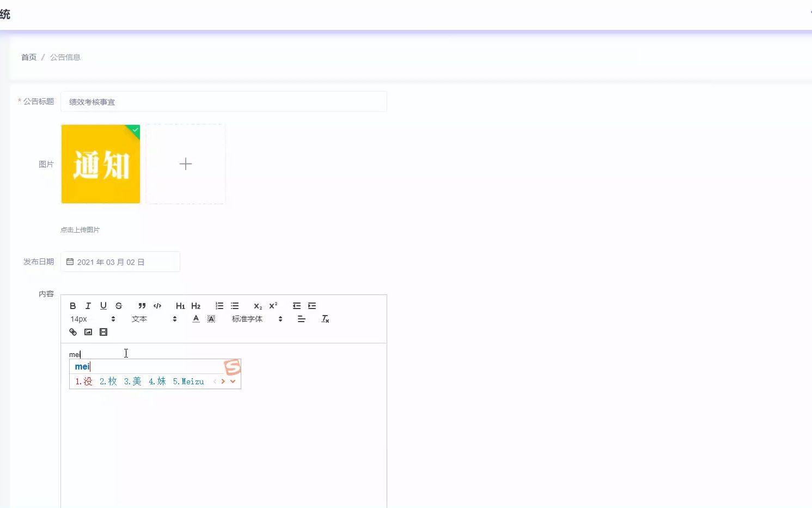Screen dimensions: 812x508
Task: Toggle bold formatting
Action: coord(73,306)
